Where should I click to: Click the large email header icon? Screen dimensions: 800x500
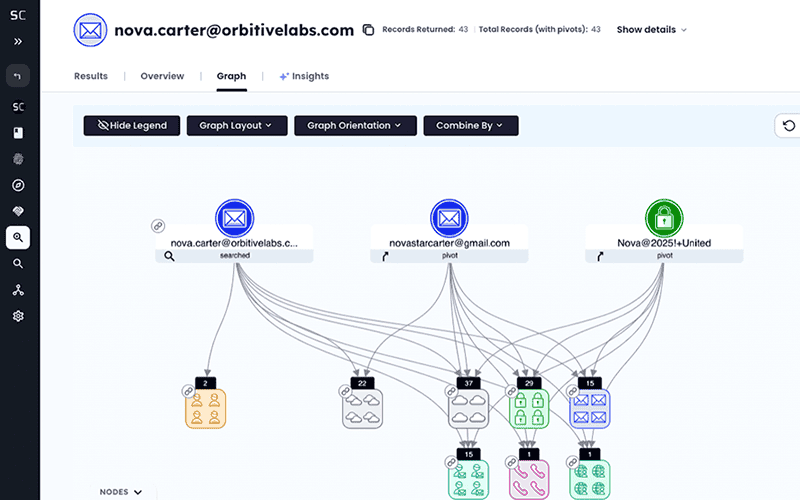click(90, 30)
